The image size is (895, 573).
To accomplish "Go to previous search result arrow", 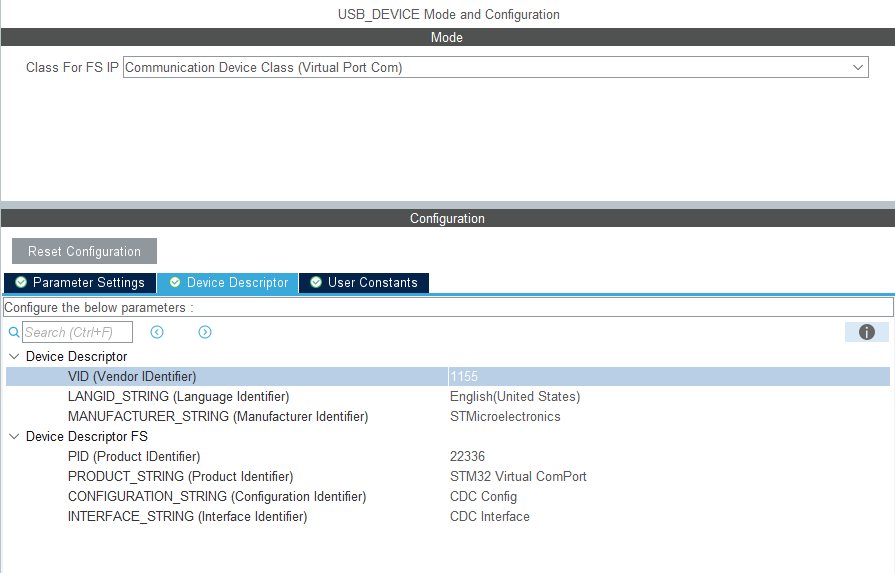I will point(157,332).
